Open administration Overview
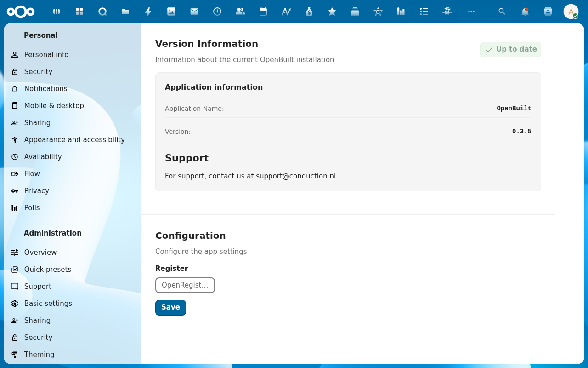The height and width of the screenshot is (368, 588). point(73,253)
